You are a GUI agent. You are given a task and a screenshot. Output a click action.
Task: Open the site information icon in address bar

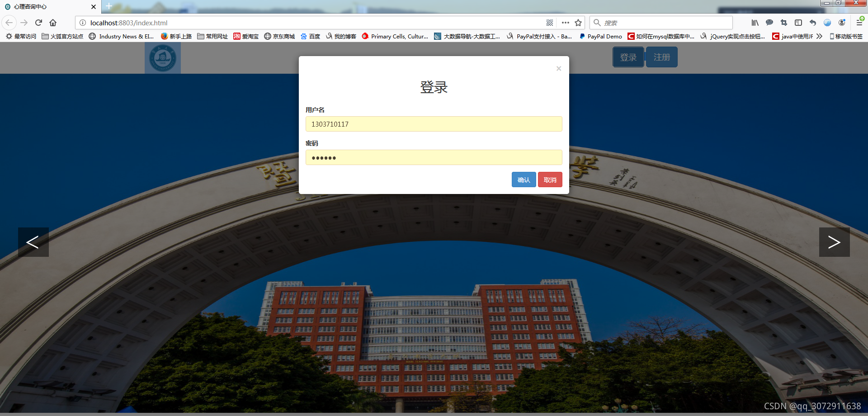coord(83,23)
